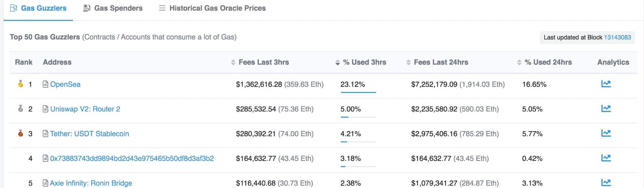Open the 0x73883743dd9894bd contract address
The width and height of the screenshot is (644, 188).
click(x=132, y=158)
